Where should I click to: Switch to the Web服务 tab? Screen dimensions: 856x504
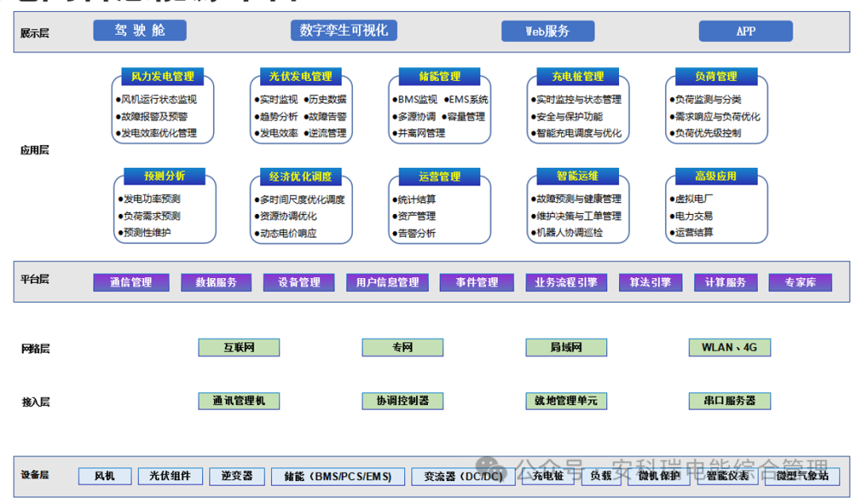point(548,30)
